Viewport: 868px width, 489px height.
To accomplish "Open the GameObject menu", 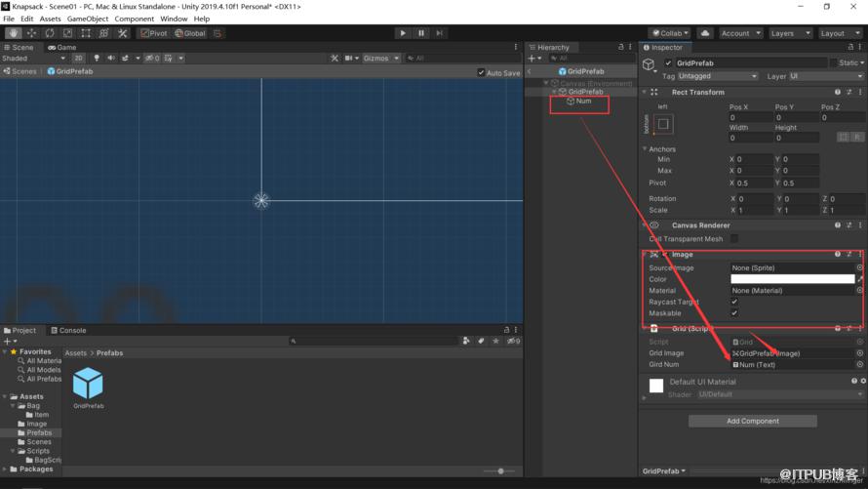I will pyautogui.click(x=88, y=19).
